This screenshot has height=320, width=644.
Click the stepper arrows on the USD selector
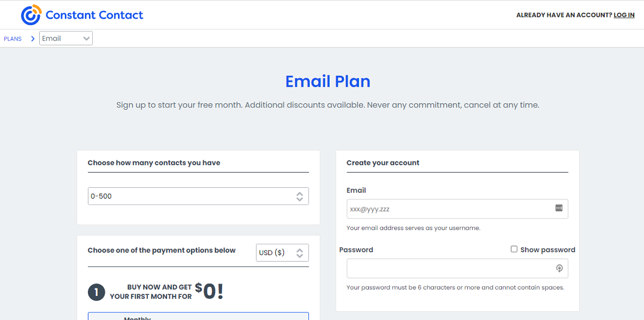point(300,252)
